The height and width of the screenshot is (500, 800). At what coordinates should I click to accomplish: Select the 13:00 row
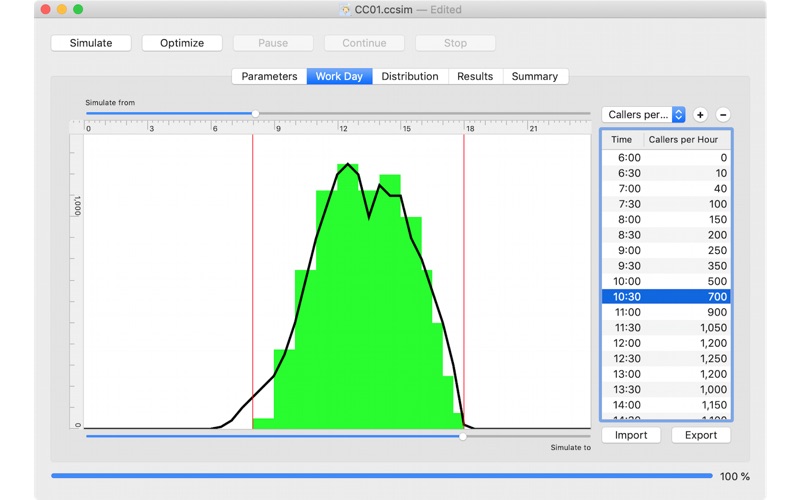(x=666, y=374)
